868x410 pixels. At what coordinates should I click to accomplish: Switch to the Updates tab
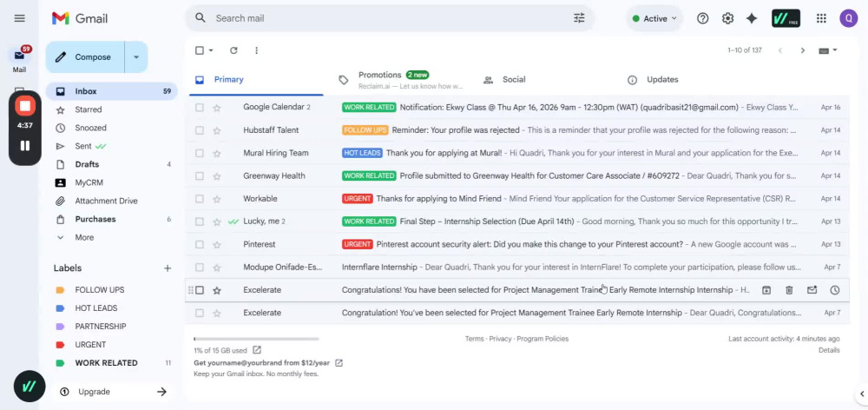tap(662, 80)
